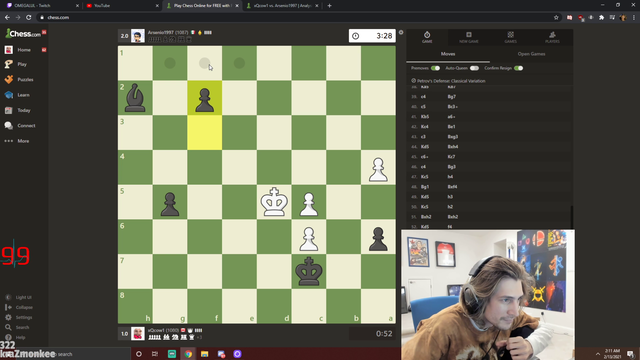The height and width of the screenshot is (360, 640).
Task: Toggle the Confirm Resign switch
Action: pyautogui.click(x=518, y=68)
